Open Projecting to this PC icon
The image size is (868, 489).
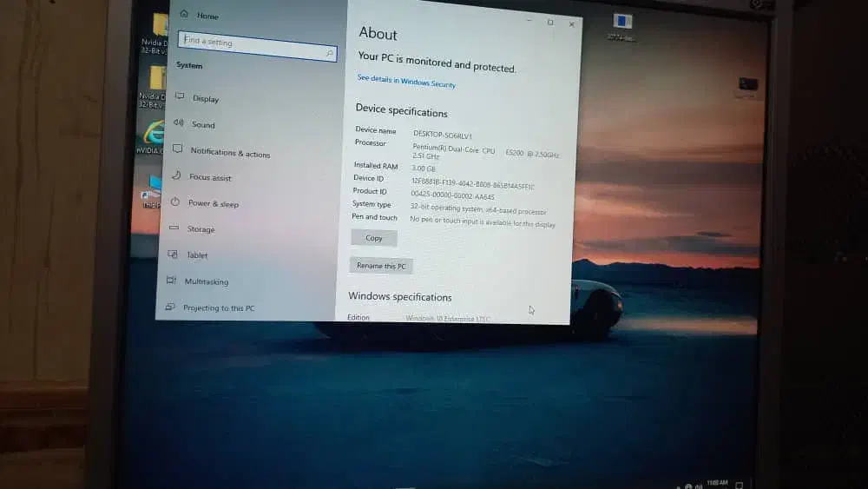coord(170,307)
